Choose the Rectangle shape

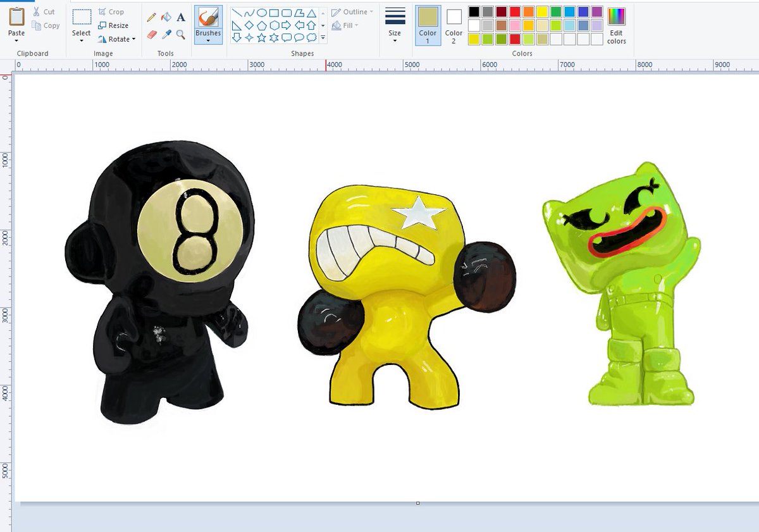coord(274,13)
